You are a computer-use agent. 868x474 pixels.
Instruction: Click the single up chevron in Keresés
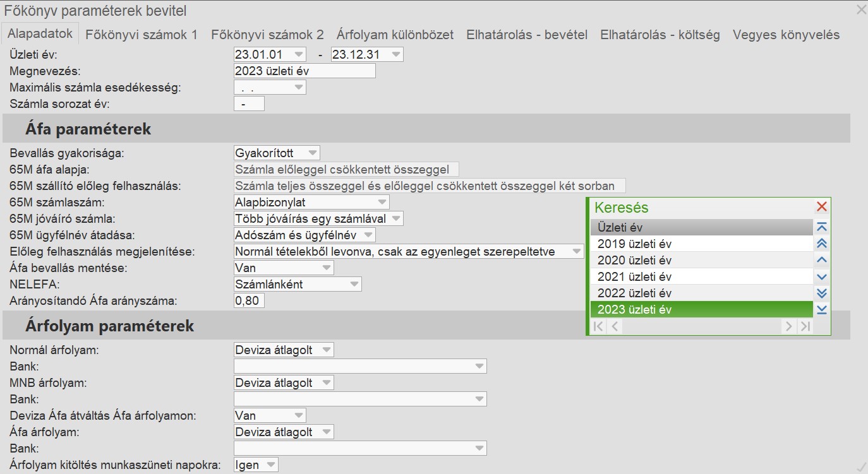tap(821, 260)
